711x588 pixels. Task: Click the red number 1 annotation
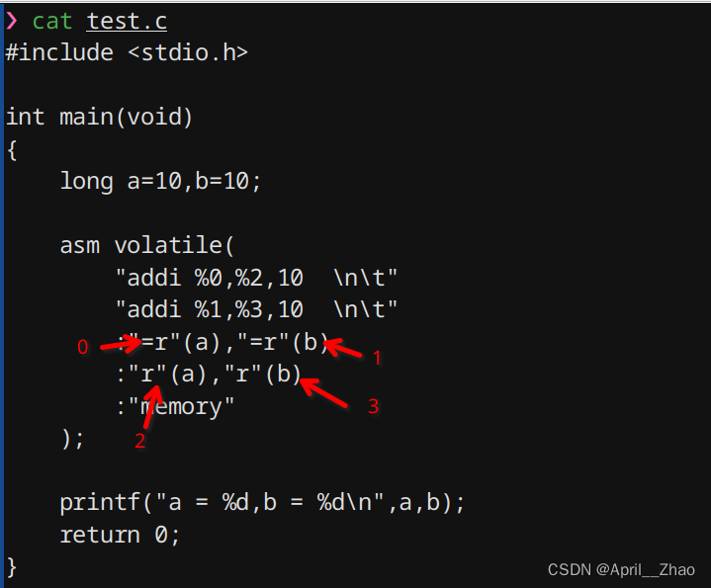point(377,359)
